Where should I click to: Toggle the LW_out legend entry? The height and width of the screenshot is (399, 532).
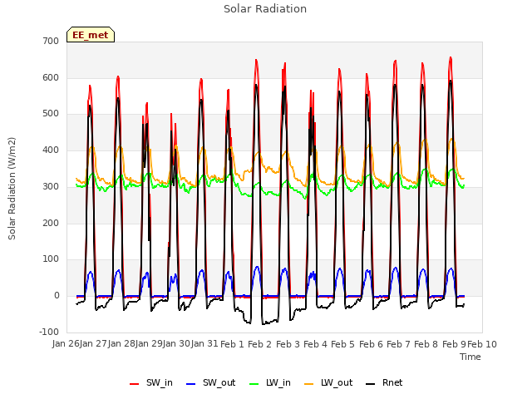pyautogui.click(x=328, y=382)
